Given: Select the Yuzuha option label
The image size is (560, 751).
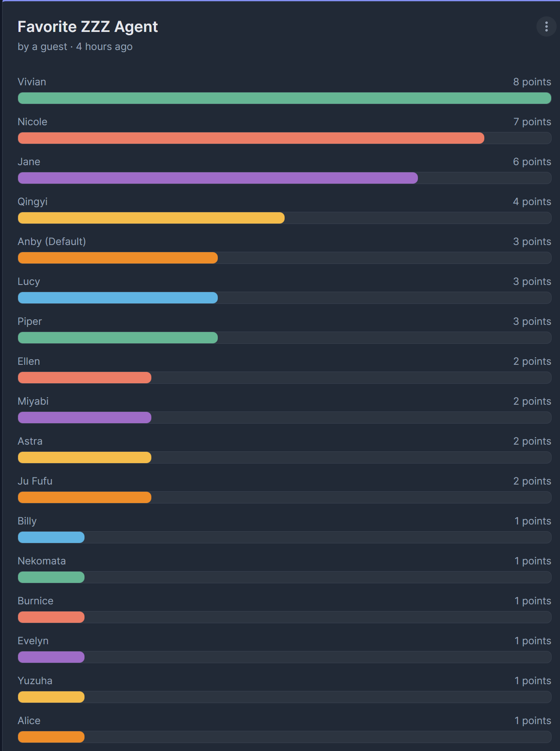Looking at the screenshot, I should click(35, 681).
